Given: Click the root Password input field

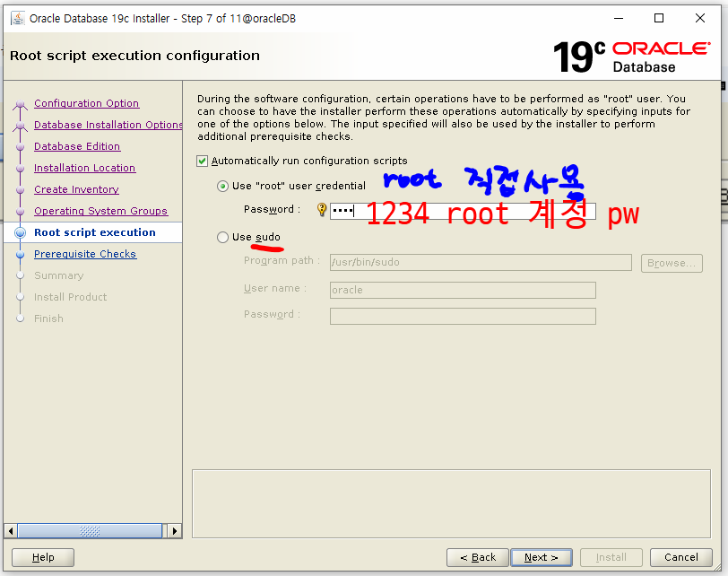Looking at the screenshot, I should pyautogui.click(x=463, y=211).
